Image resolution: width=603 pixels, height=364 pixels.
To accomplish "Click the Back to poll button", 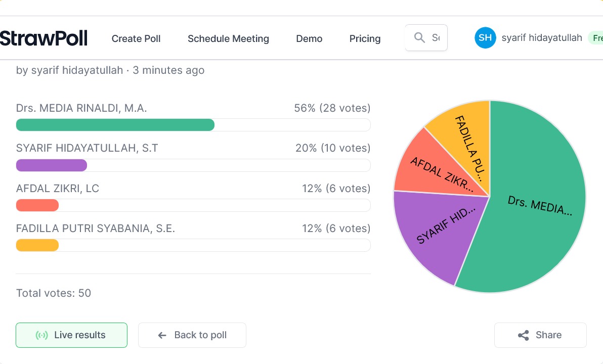I will click(192, 335).
